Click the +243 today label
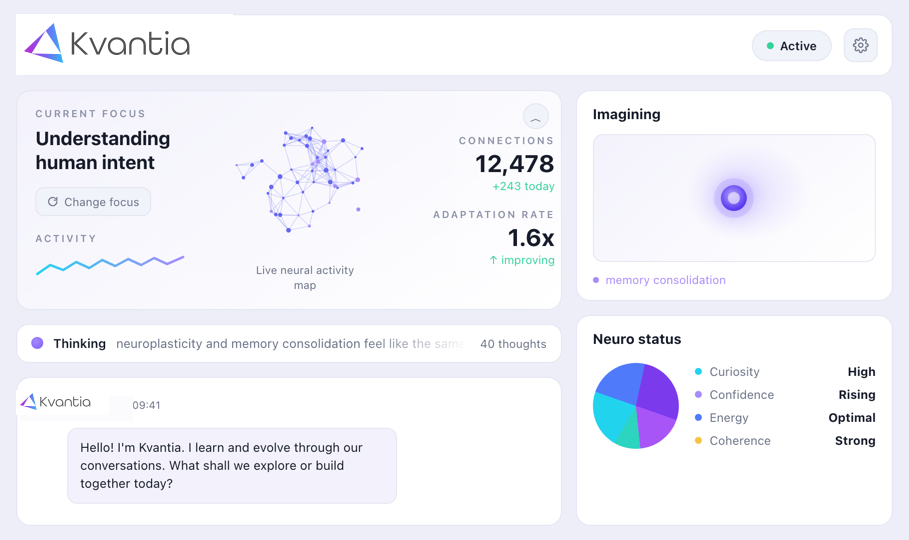This screenshot has height=540, width=909. (523, 186)
